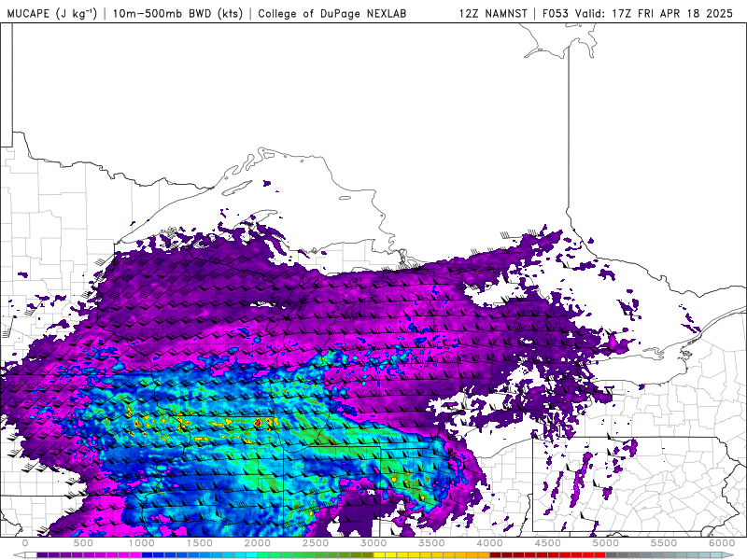The height and width of the screenshot is (560, 747).
Task: Click the colorbar label "3000"
Action: pos(374,543)
